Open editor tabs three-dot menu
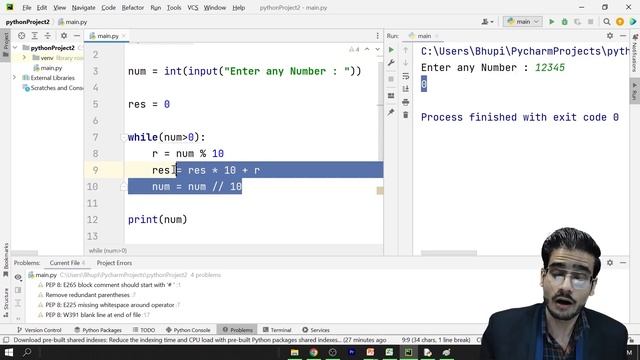 pyautogui.click(x=378, y=36)
